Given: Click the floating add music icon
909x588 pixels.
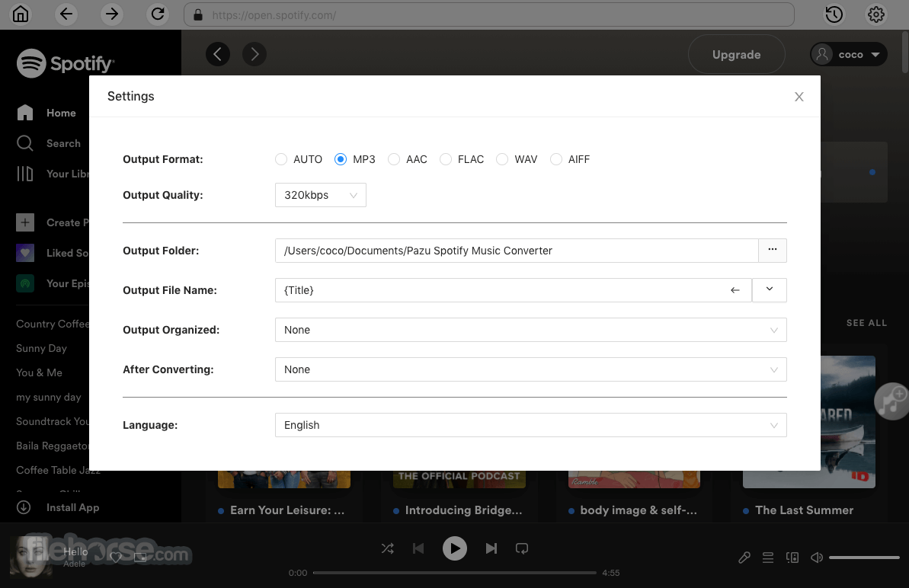Looking at the screenshot, I should (891, 401).
